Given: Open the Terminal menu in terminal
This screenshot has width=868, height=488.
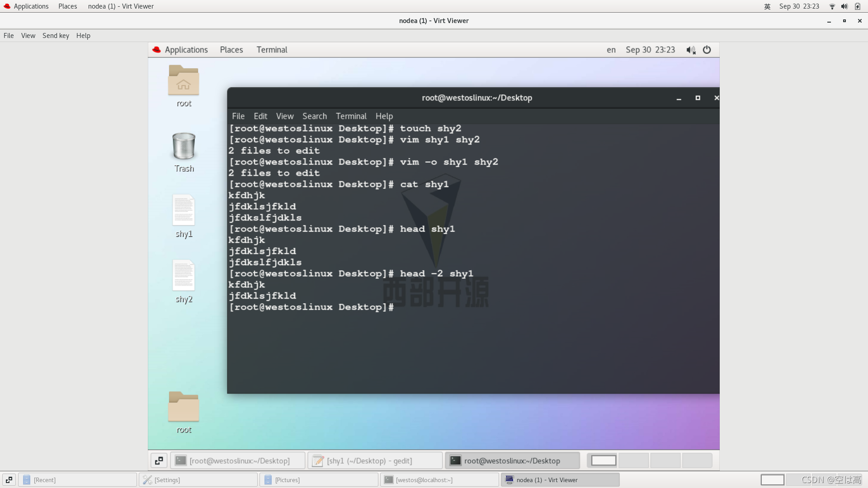Looking at the screenshot, I should 351,116.
